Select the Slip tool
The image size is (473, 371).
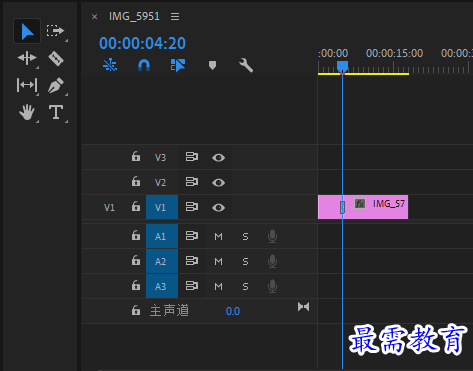click(x=27, y=85)
